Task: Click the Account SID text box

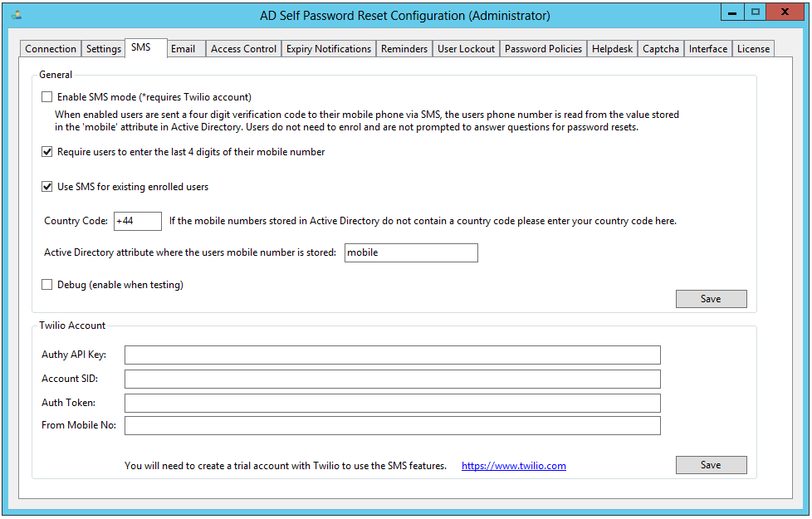Action: (x=392, y=379)
